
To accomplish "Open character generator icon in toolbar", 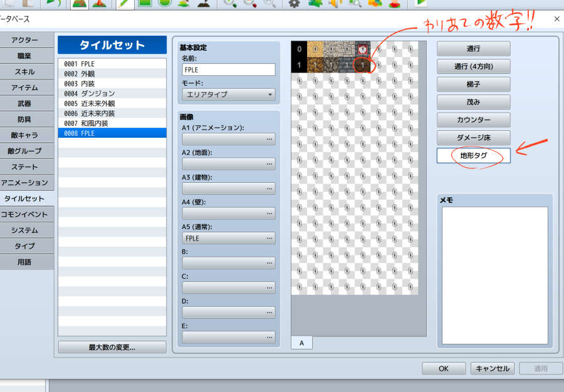I will pos(395,4).
